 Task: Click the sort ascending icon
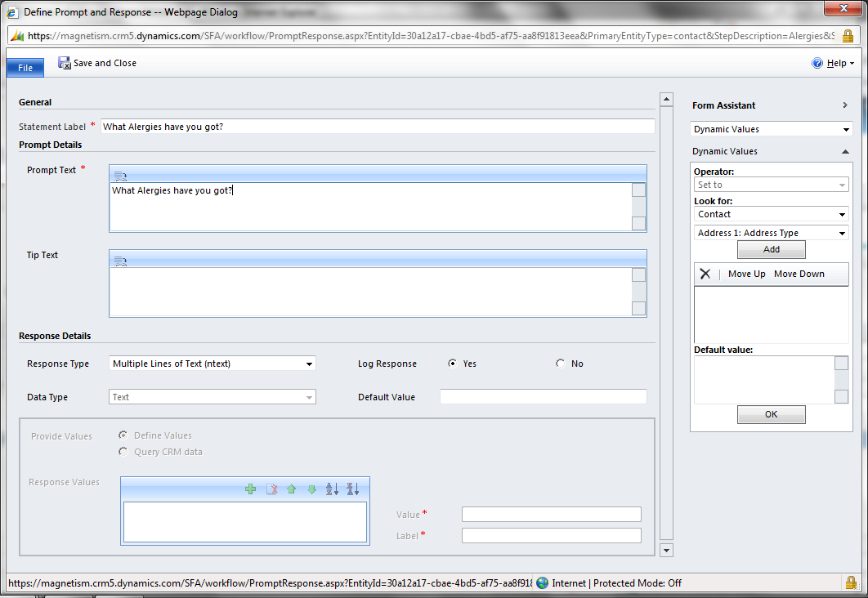coord(332,489)
